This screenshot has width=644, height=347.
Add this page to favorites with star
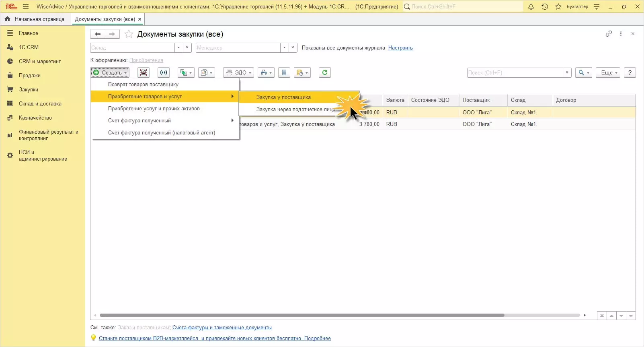[x=129, y=34]
